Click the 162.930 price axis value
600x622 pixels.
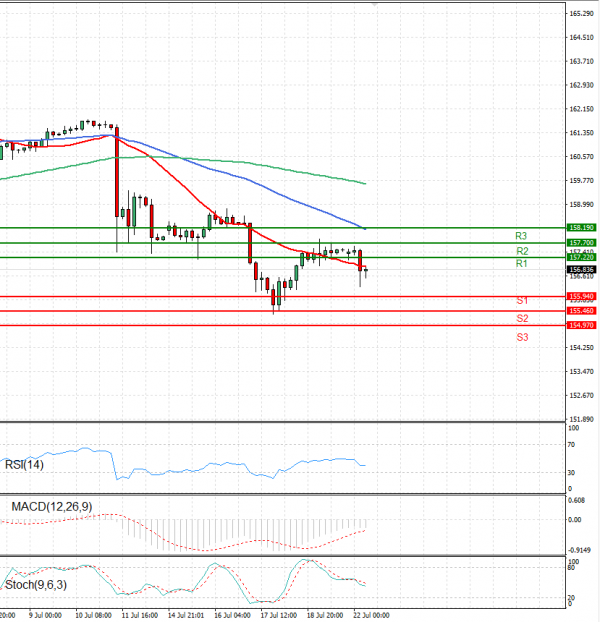tap(581, 85)
